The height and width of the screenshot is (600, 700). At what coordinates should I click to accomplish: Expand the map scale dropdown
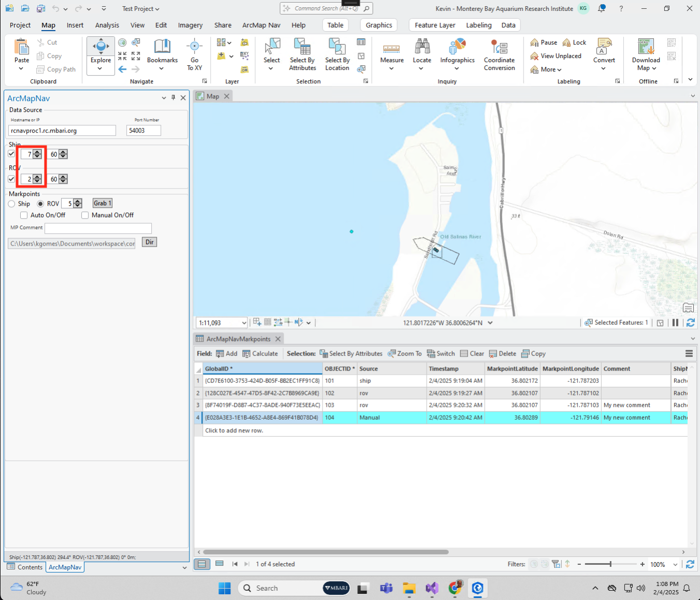pyautogui.click(x=244, y=323)
